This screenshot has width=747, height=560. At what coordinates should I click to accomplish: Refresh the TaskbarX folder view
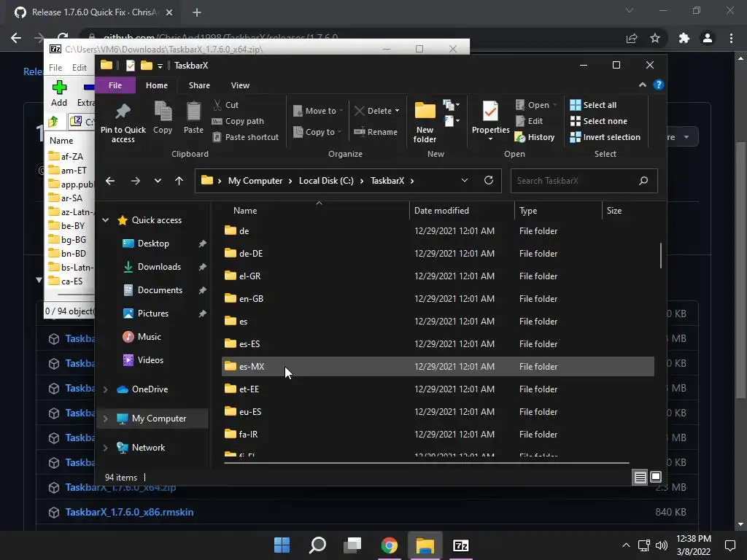coord(488,181)
